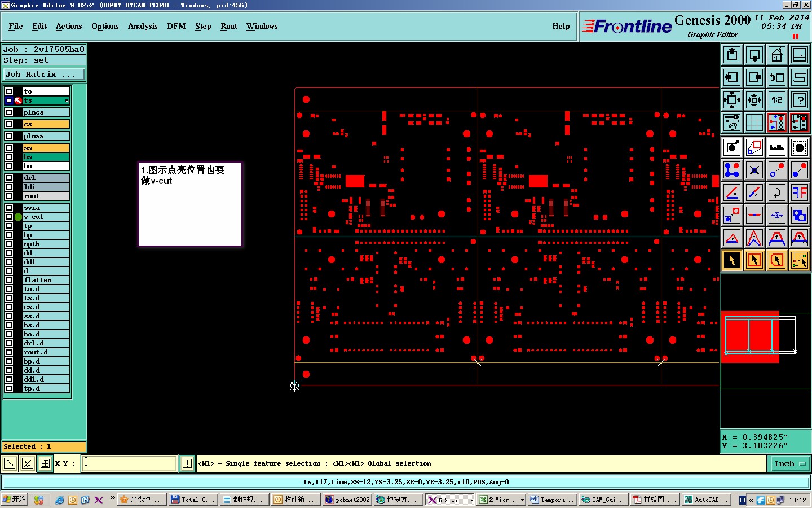Expand the '2 Micr...' taskbar group arrow

(522, 500)
